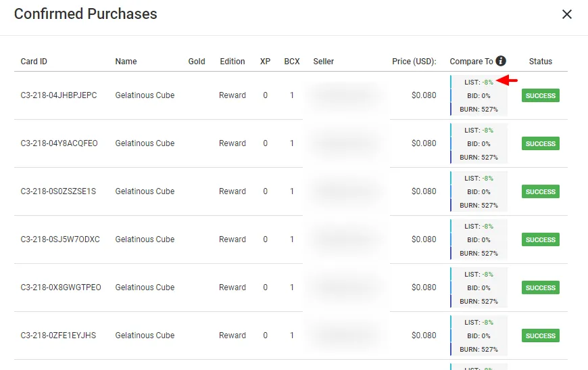Click the Compare To info icon
588x370 pixels.
click(501, 61)
